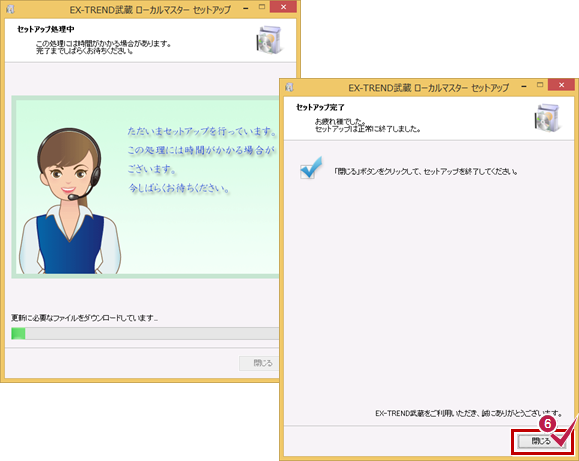The image size is (579, 461).
Task: Click the セットアップ処理中 heading text
Action: coord(46,29)
